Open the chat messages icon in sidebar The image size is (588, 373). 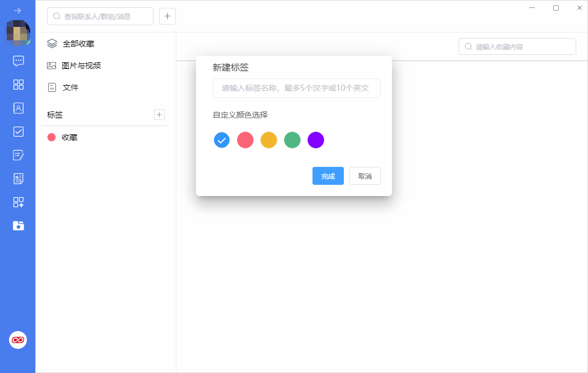pyautogui.click(x=18, y=61)
